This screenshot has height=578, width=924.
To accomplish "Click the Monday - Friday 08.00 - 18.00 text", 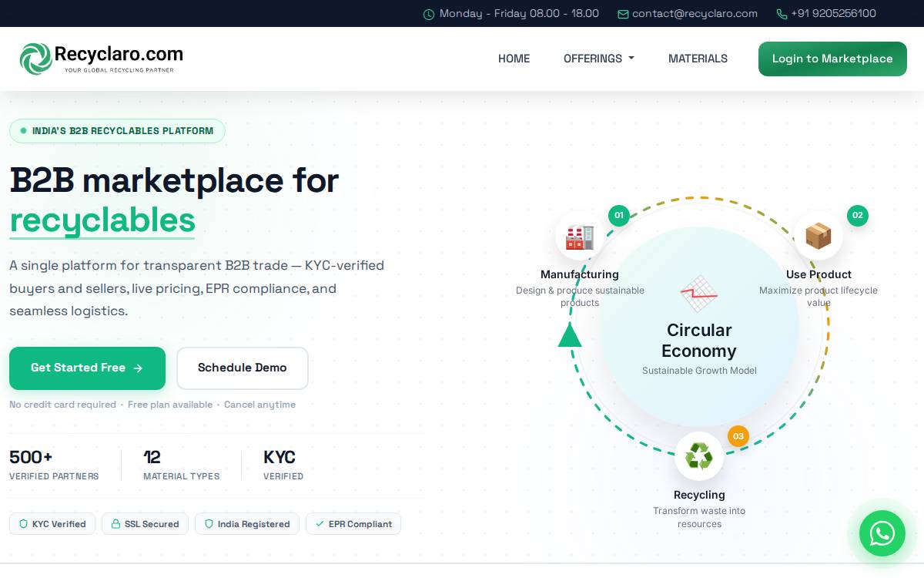I will coord(519,14).
